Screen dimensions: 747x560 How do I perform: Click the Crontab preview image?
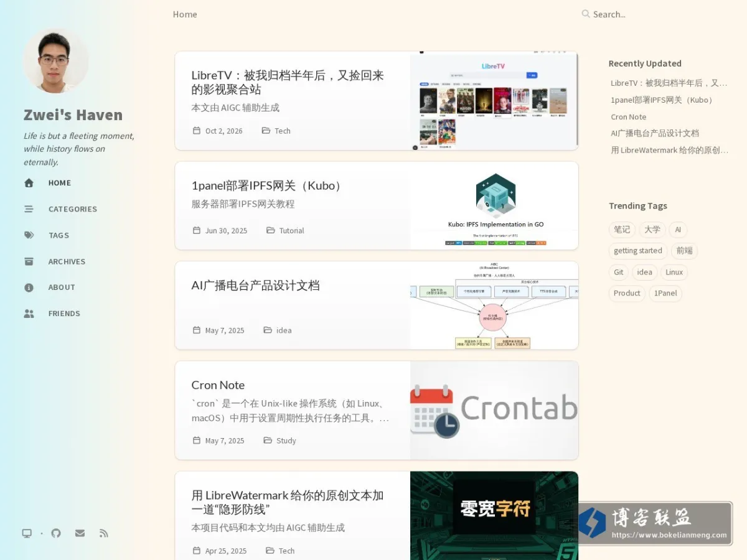pos(494,411)
